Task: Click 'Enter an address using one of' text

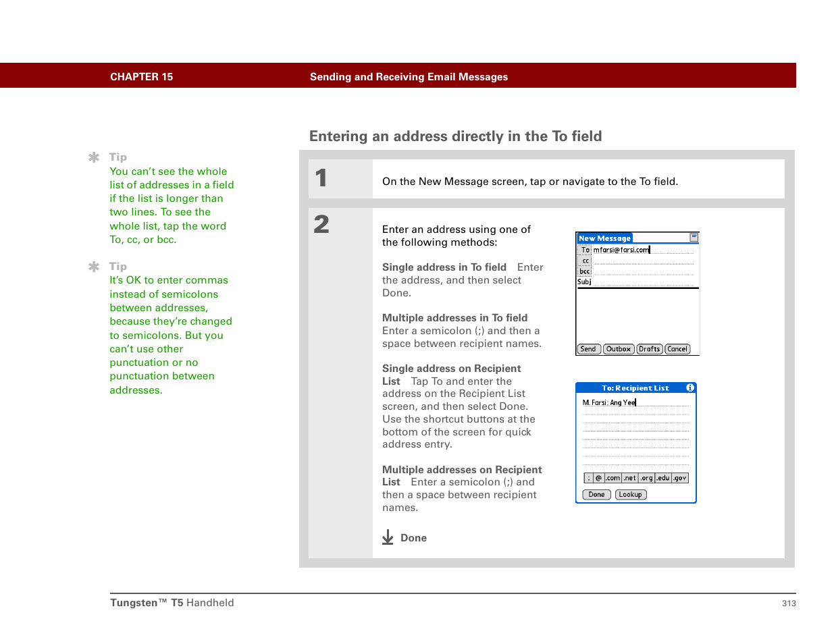Action: click(457, 230)
